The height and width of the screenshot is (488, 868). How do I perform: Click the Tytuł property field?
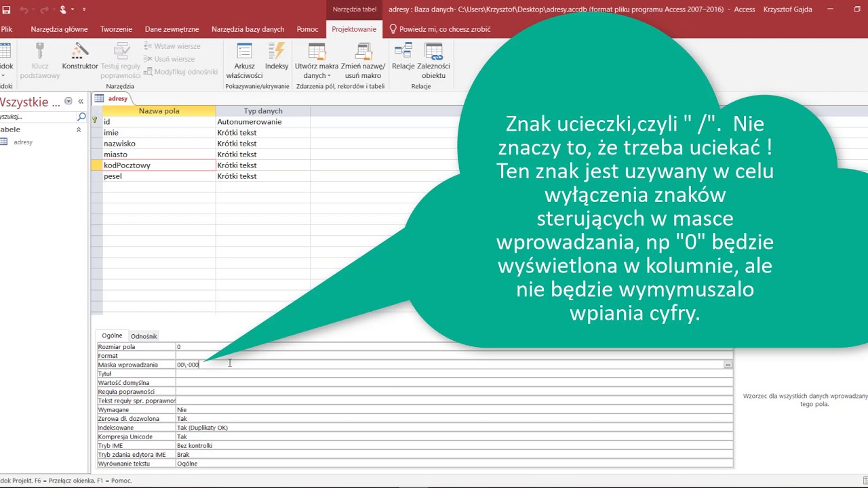click(454, 374)
